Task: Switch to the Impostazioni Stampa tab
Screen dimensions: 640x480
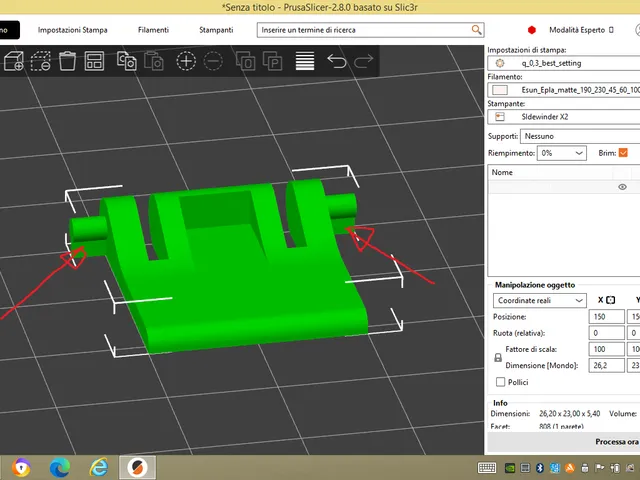Action: 73,30
